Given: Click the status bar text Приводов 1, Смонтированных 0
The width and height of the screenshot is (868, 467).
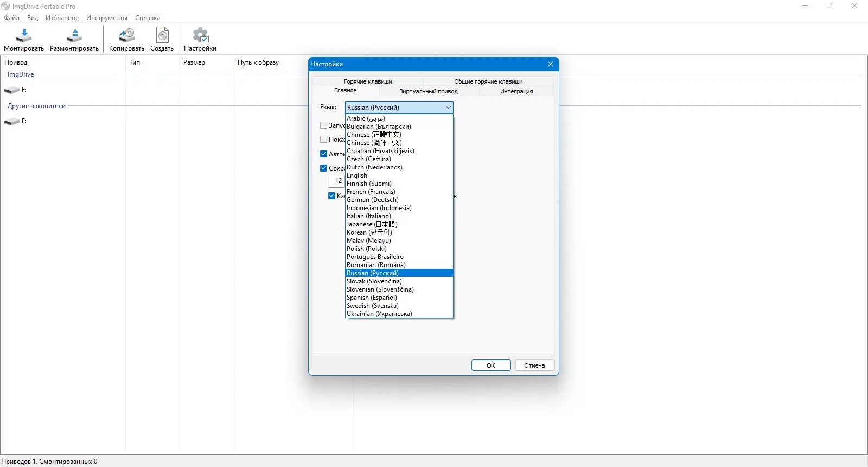Looking at the screenshot, I should [x=49, y=462].
